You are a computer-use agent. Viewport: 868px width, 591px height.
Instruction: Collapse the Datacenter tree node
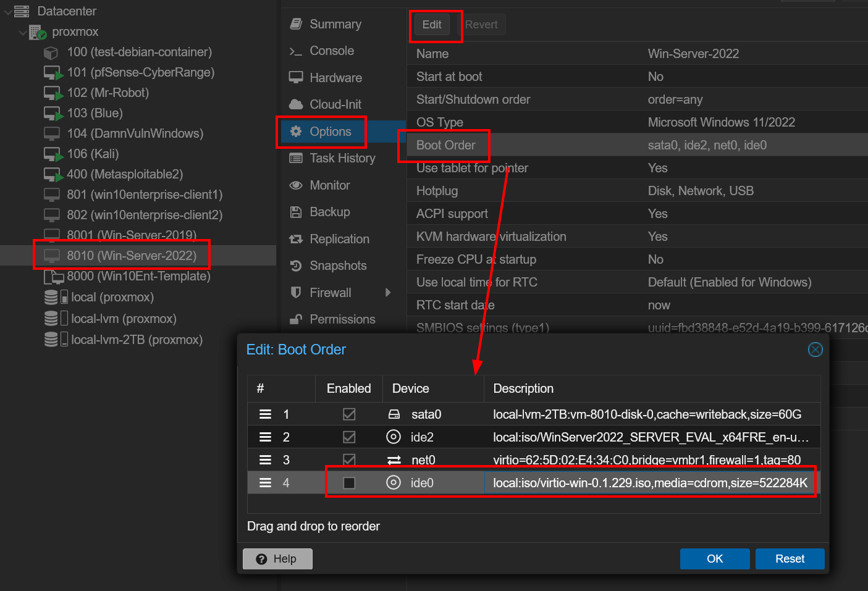[x=8, y=11]
